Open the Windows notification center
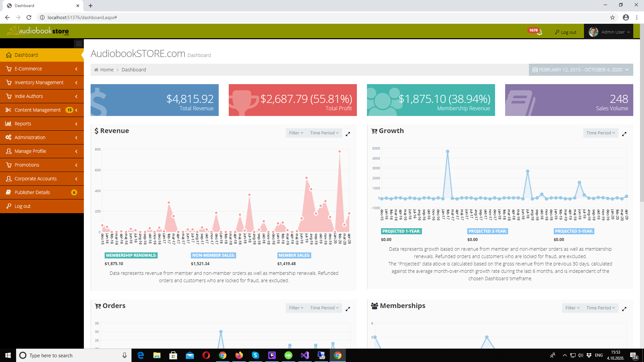 click(x=634, y=355)
